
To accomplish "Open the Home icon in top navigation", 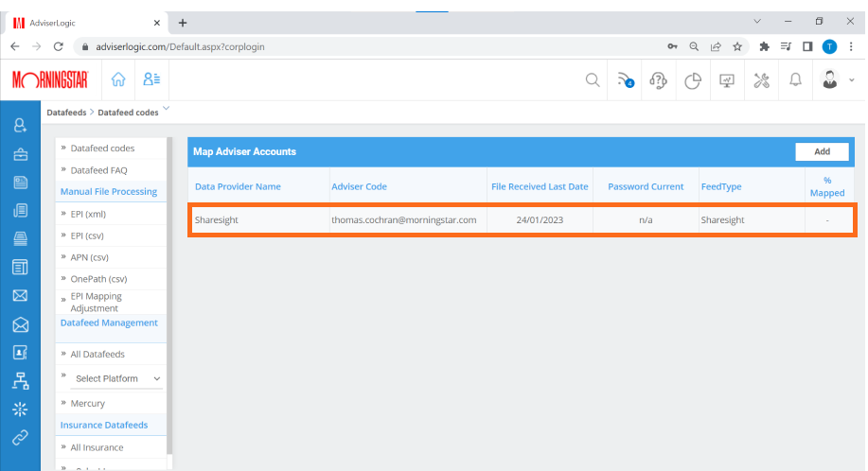I will tap(118, 79).
